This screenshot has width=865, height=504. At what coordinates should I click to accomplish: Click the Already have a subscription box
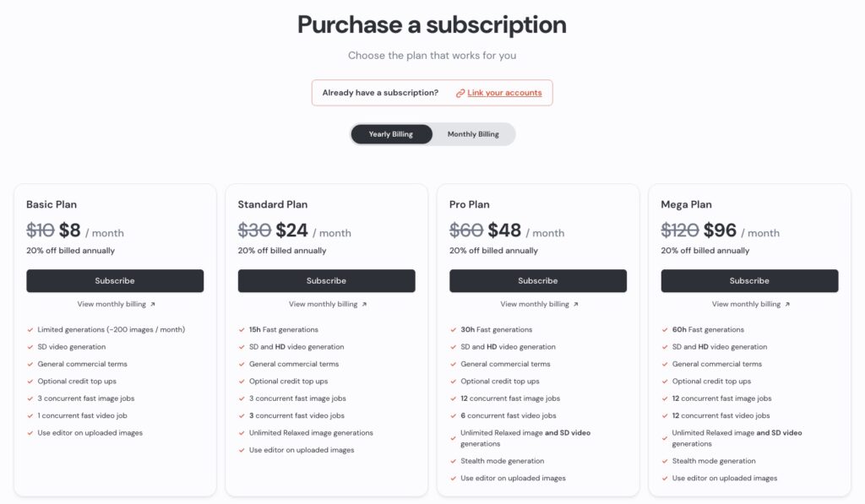[432, 93]
